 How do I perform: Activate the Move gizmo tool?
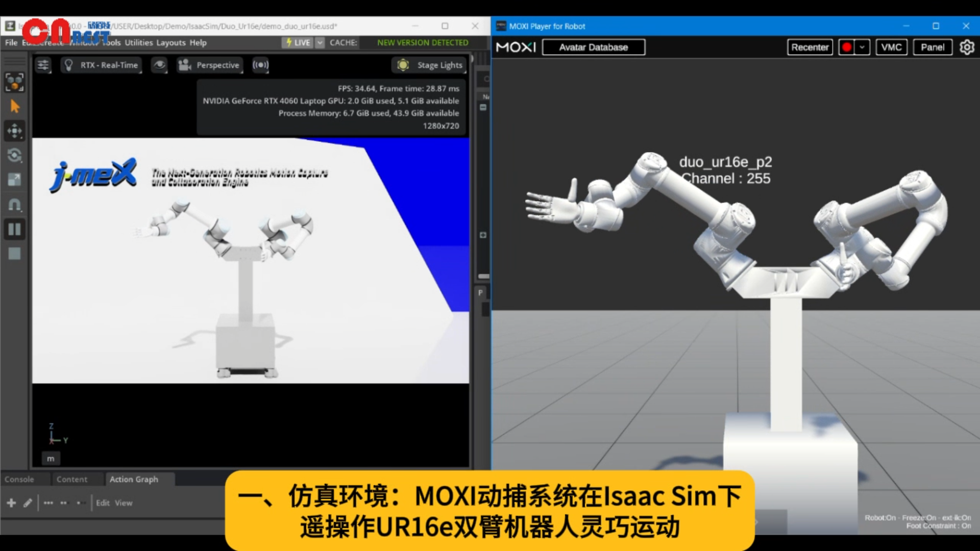[14, 131]
